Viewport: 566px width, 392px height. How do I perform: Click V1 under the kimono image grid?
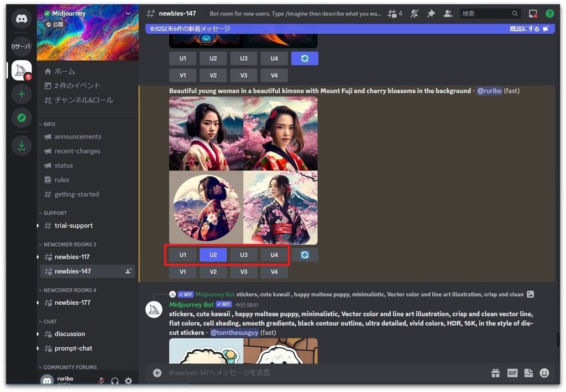tap(182, 272)
